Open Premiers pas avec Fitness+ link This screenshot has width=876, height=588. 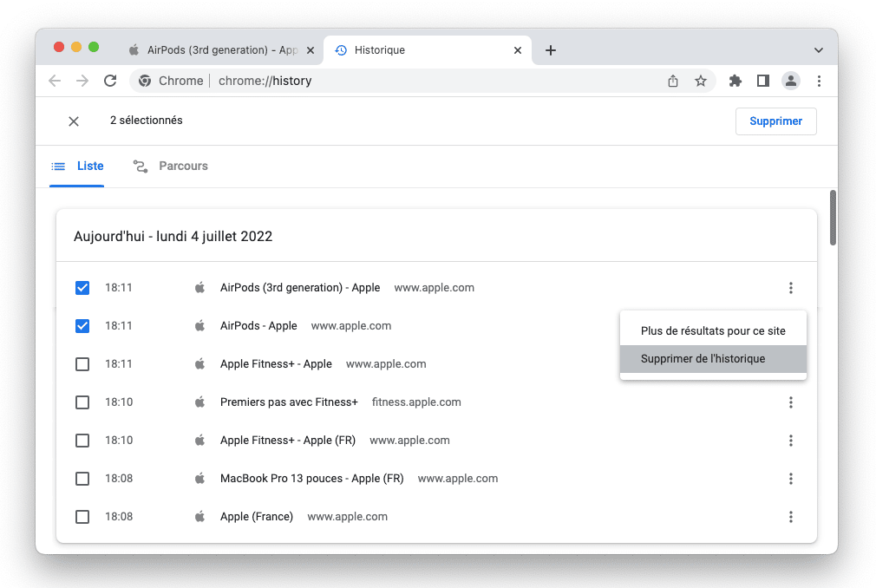[289, 402]
